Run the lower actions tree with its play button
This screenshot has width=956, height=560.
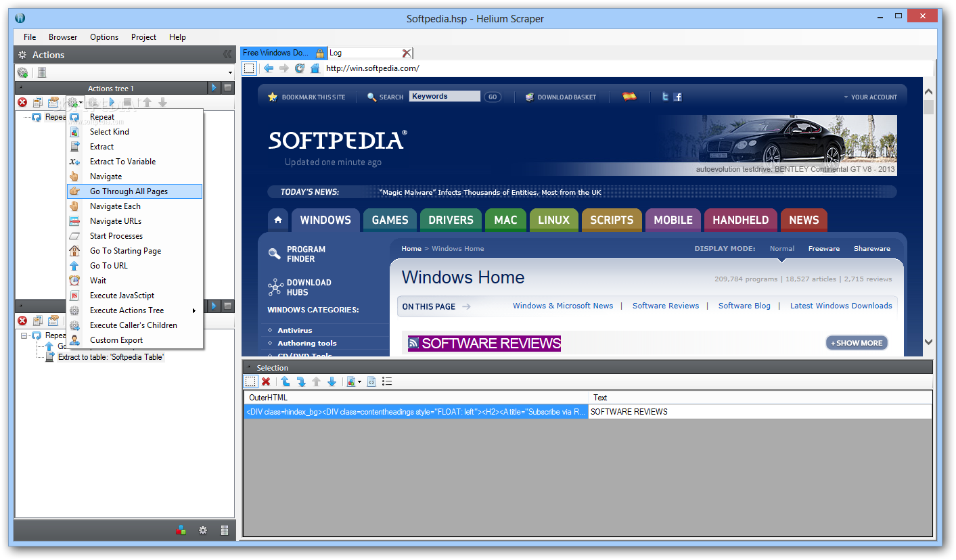[x=214, y=306]
